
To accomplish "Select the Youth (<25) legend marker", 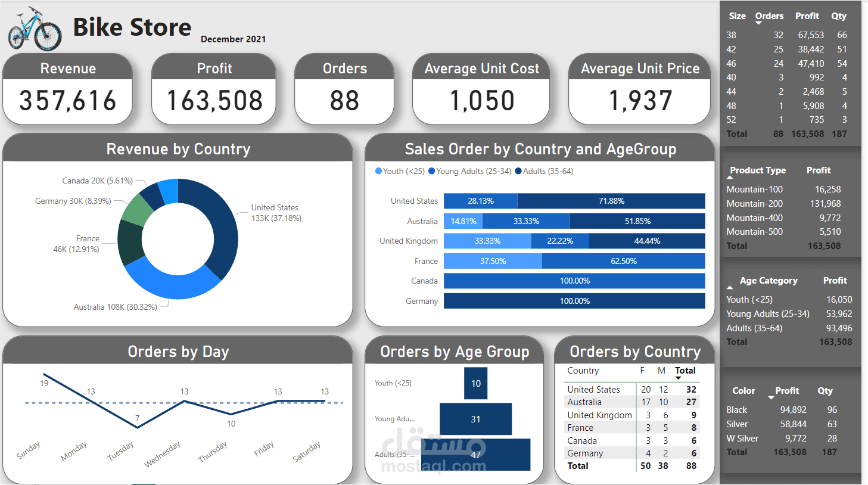I will tap(378, 171).
